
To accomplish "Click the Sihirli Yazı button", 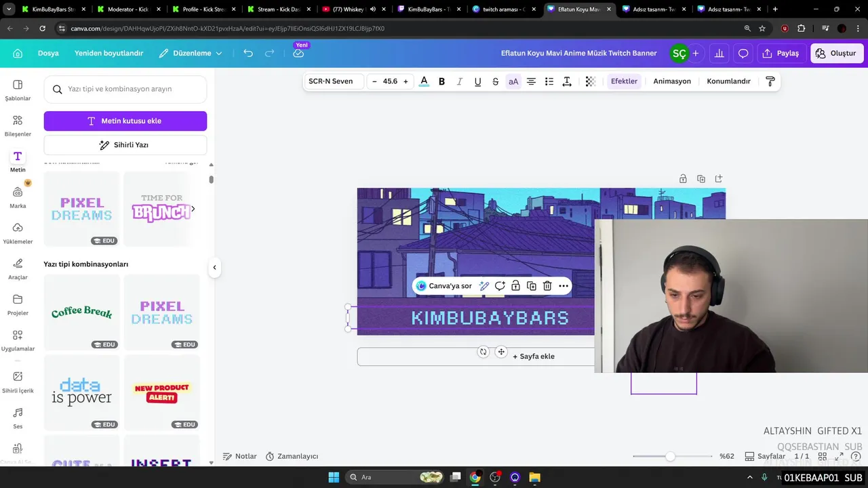I will [x=125, y=145].
